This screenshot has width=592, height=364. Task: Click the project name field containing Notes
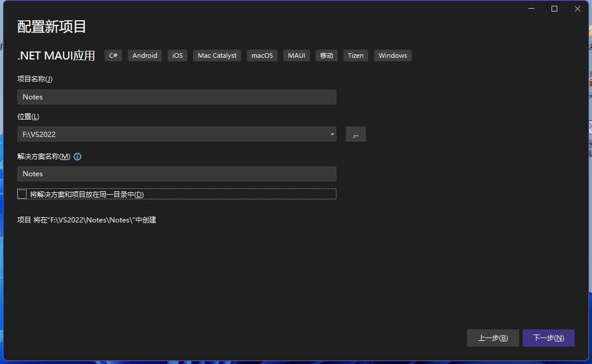(177, 97)
